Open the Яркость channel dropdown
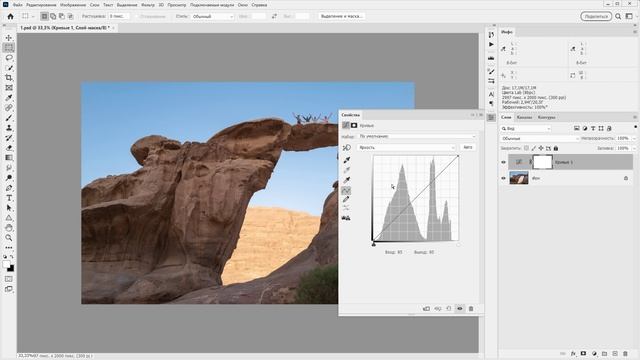The image size is (640, 360). pos(407,147)
